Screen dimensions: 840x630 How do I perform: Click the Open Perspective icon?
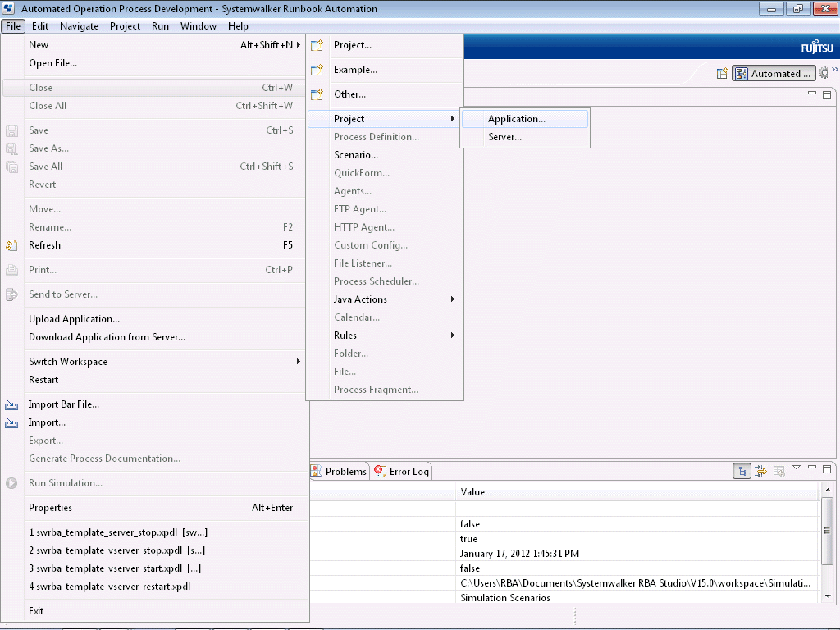[x=722, y=73]
